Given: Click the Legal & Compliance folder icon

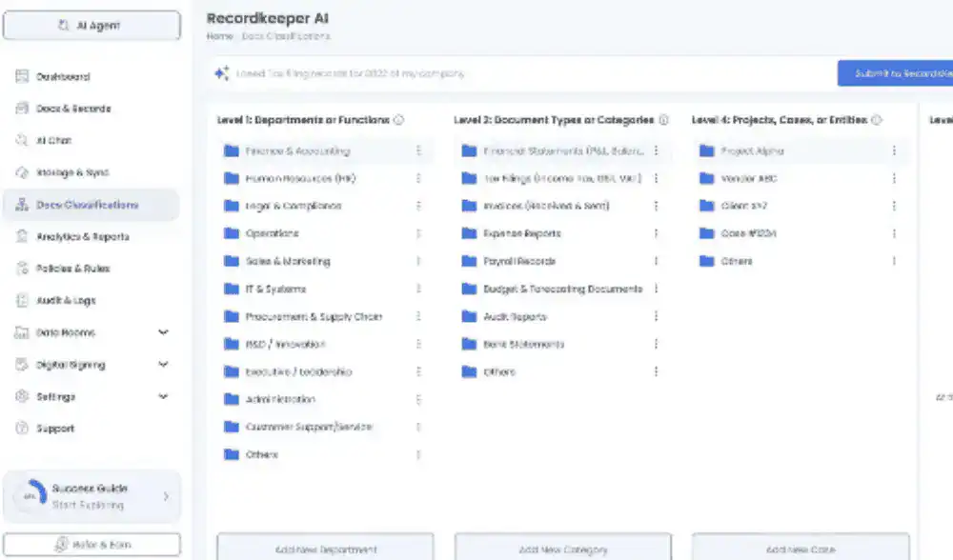Looking at the screenshot, I should [231, 206].
